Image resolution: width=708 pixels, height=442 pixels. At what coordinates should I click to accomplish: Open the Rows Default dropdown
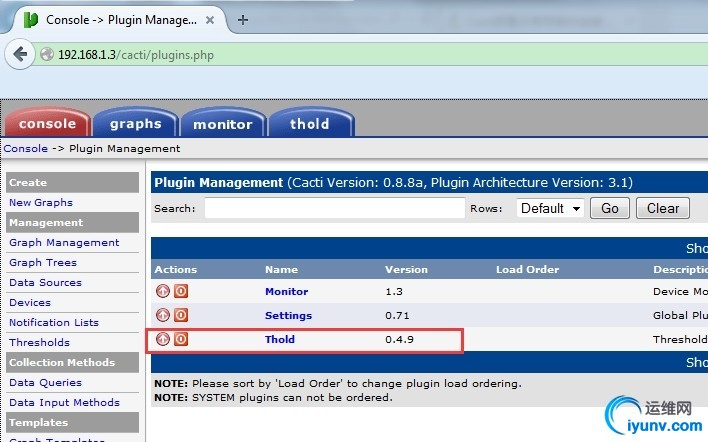point(550,208)
